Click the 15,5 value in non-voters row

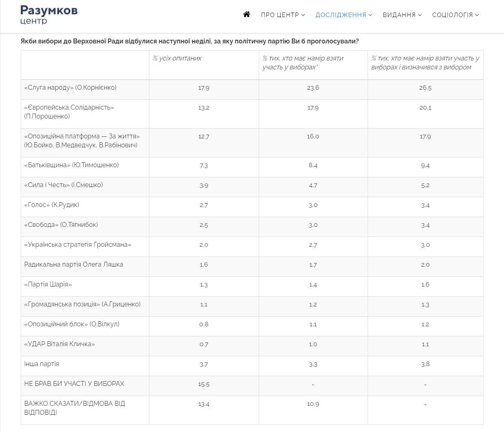pyautogui.click(x=204, y=384)
